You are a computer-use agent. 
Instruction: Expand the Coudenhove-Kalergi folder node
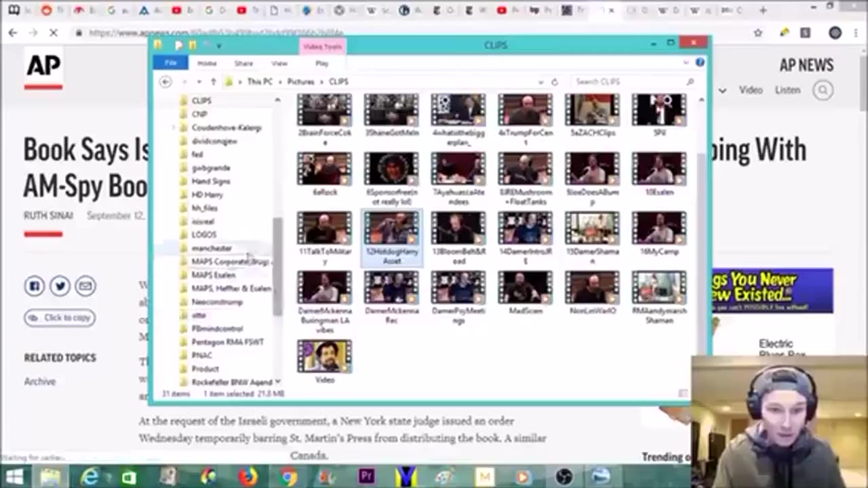[174, 127]
